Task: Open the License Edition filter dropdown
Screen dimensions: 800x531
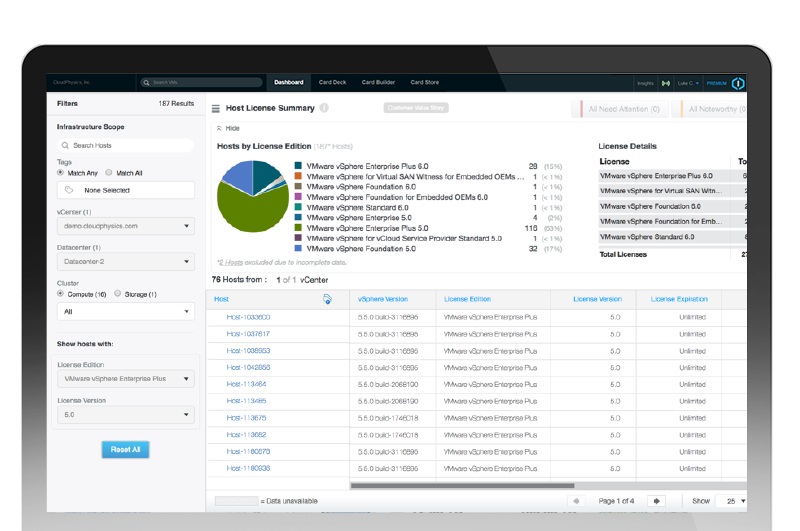Action: click(125, 379)
